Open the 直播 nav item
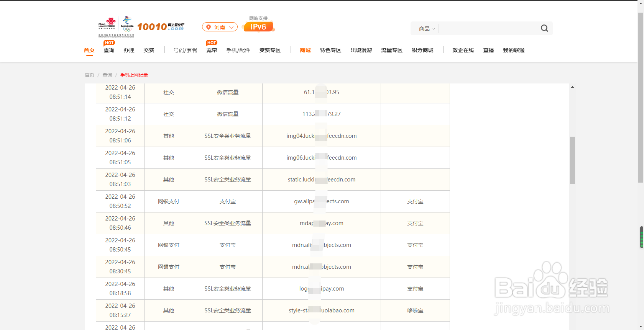 (489, 50)
